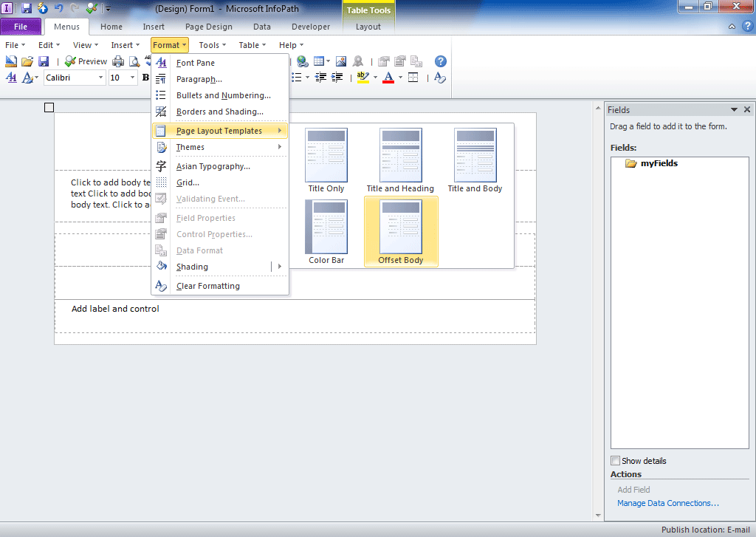Click the myFields folder icon
Viewport: 756px width, 537px height.
coord(631,163)
